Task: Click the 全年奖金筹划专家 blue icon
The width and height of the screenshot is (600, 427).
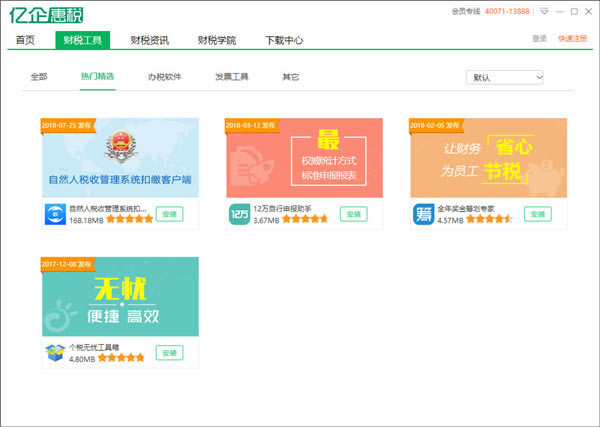Action: [423, 214]
